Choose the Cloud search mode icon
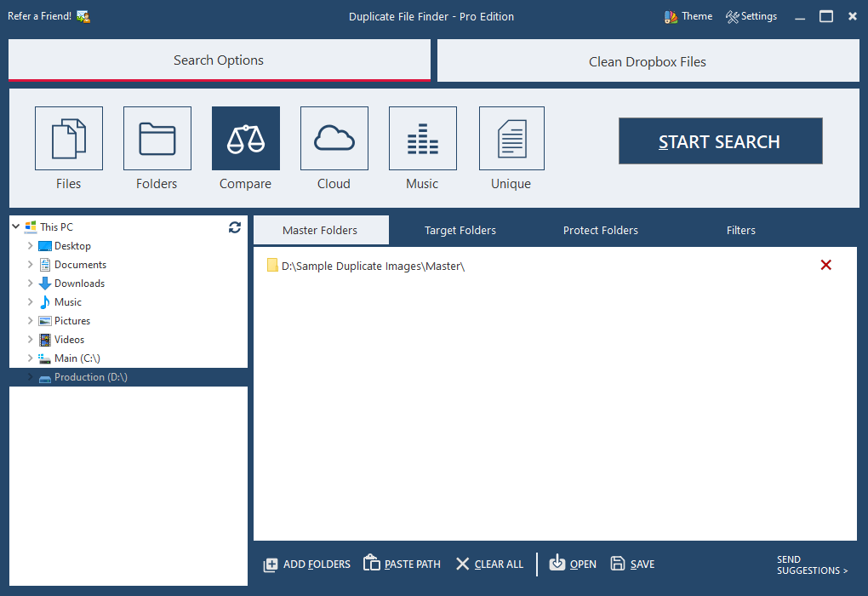Image resolution: width=868 pixels, height=596 pixels. pyautogui.click(x=334, y=139)
